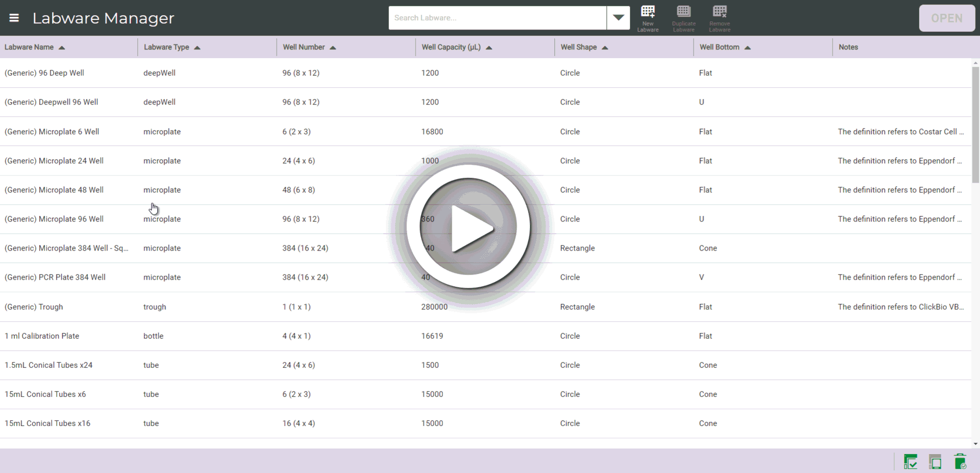Click the OPEN button
980x473 pixels.
[946, 18]
